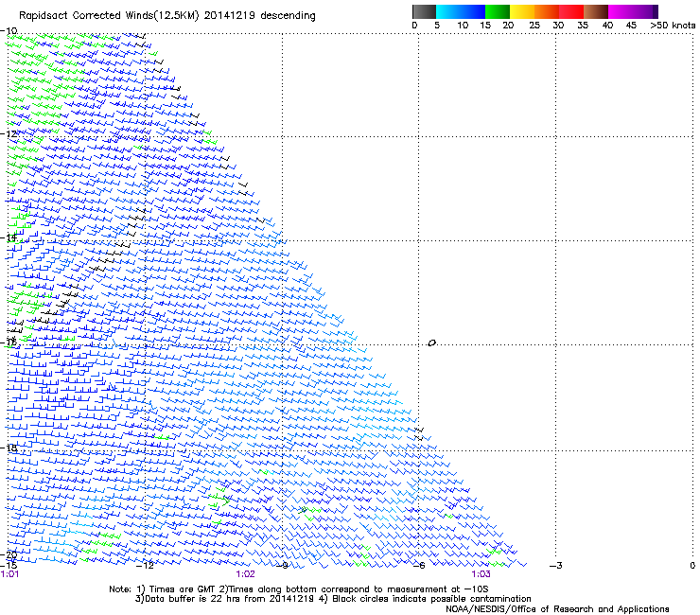The width and height of the screenshot is (700, 615).
Task: Click the 'NOAA/NESDIS/Office of Research and Applications' credit
Action: click(x=557, y=609)
